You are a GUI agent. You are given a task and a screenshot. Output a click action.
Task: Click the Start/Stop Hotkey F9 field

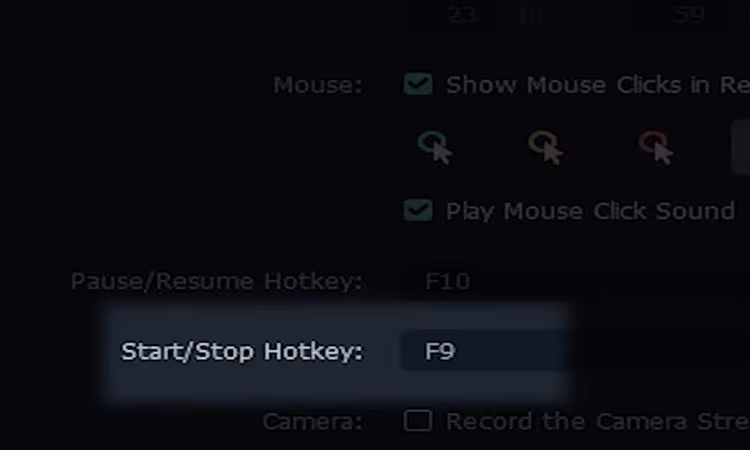pyautogui.click(x=484, y=351)
